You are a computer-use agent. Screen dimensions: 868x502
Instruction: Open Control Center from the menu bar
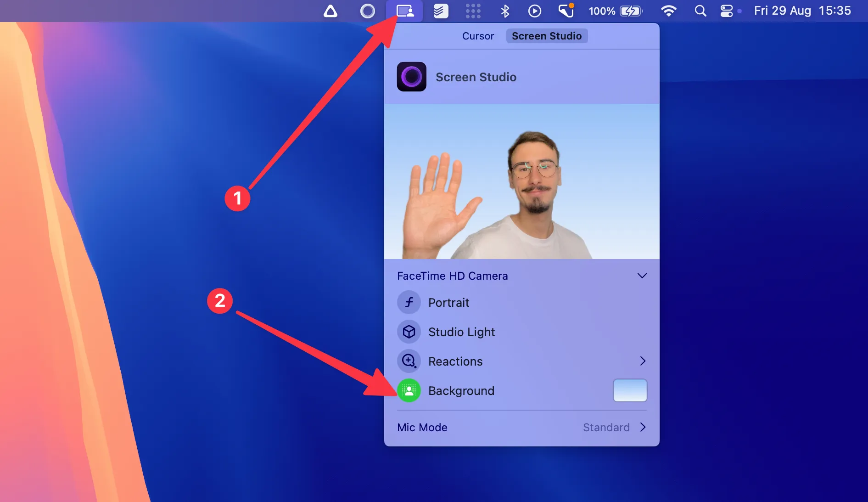[727, 11]
